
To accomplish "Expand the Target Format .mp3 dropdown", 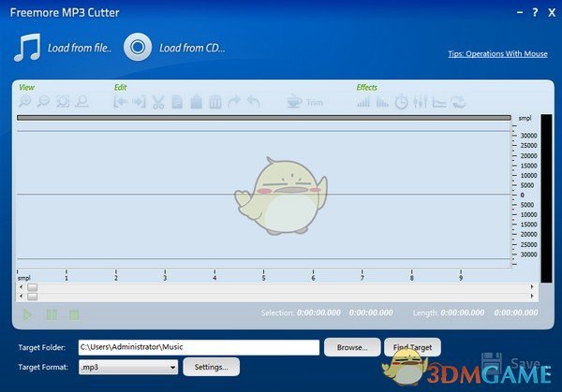I will [x=172, y=368].
